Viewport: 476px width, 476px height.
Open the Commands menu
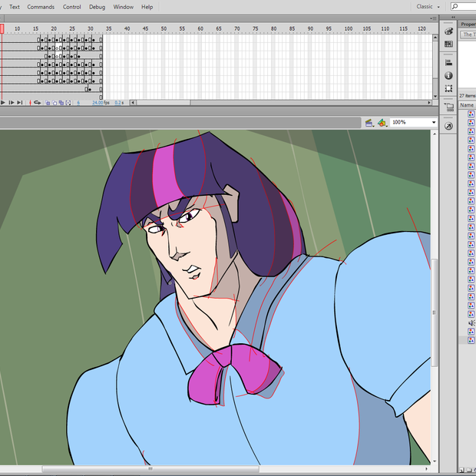(x=41, y=7)
